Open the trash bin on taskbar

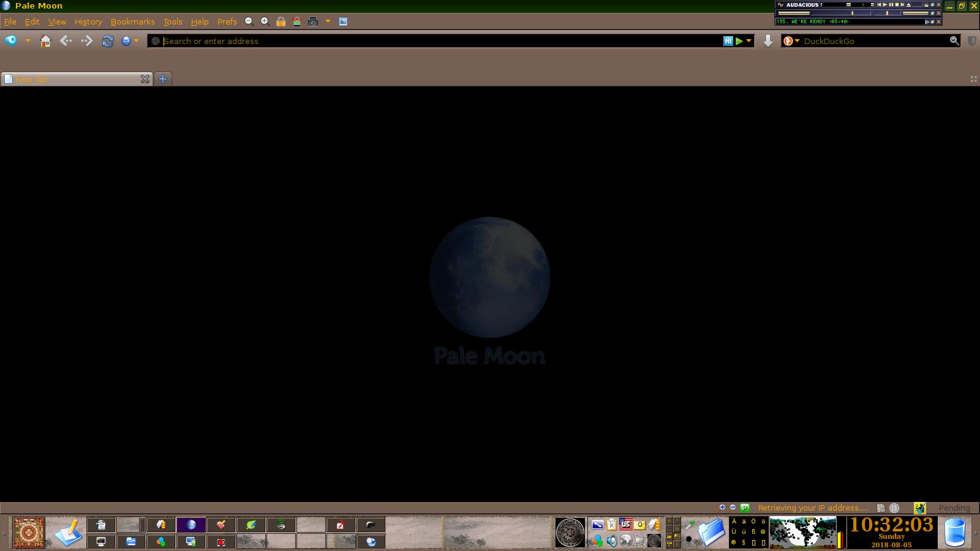[954, 533]
